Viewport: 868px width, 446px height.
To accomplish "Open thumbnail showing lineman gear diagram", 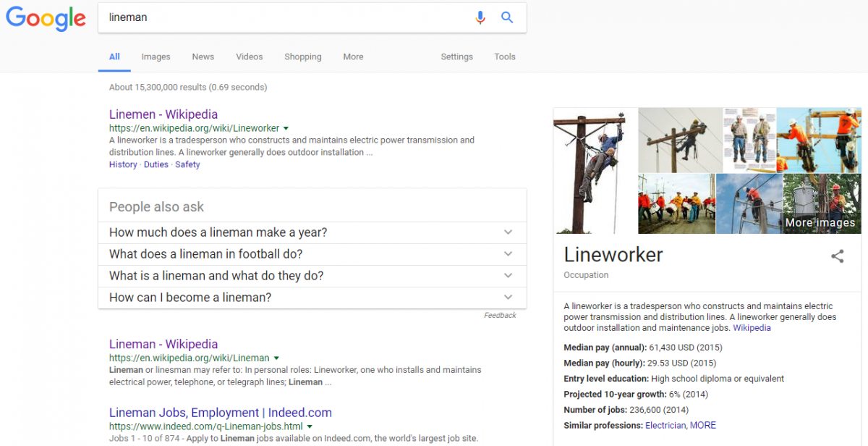I will [x=749, y=140].
